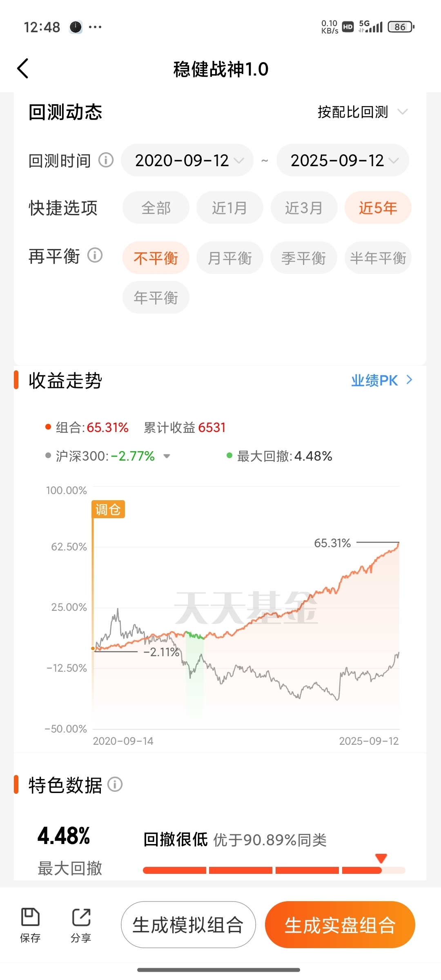Expand the 沪深300 benchmark selector arrow
The width and height of the screenshot is (441, 980).
(x=167, y=456)
